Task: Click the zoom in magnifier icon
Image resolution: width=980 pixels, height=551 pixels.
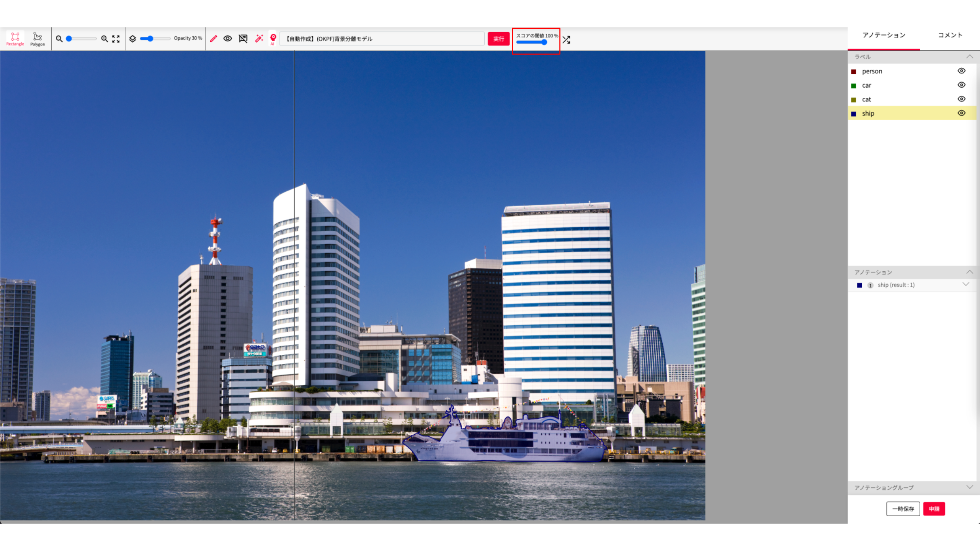Action: 104,39
